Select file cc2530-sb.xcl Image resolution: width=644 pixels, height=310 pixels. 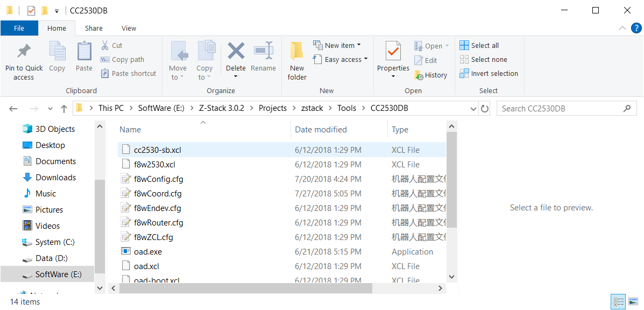click(157, 150)
